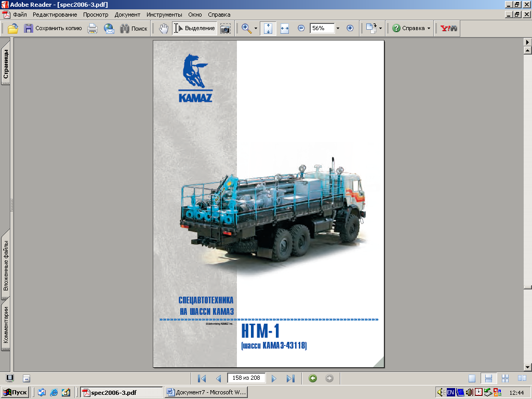The image size is (532, 399).
Task: Click the first speaker icon in system tray
Action: [441, 393]
